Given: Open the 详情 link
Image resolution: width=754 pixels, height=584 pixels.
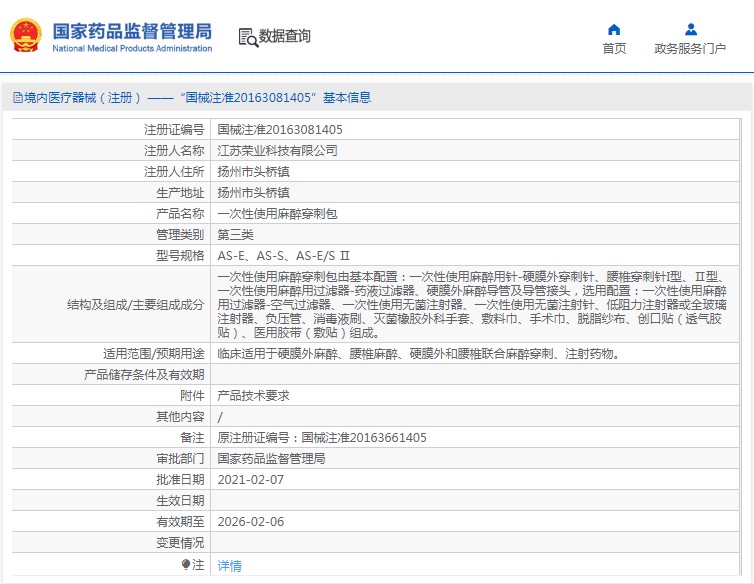Looking at the screenshot, I should pyautogui.click(x=229, y=566).
